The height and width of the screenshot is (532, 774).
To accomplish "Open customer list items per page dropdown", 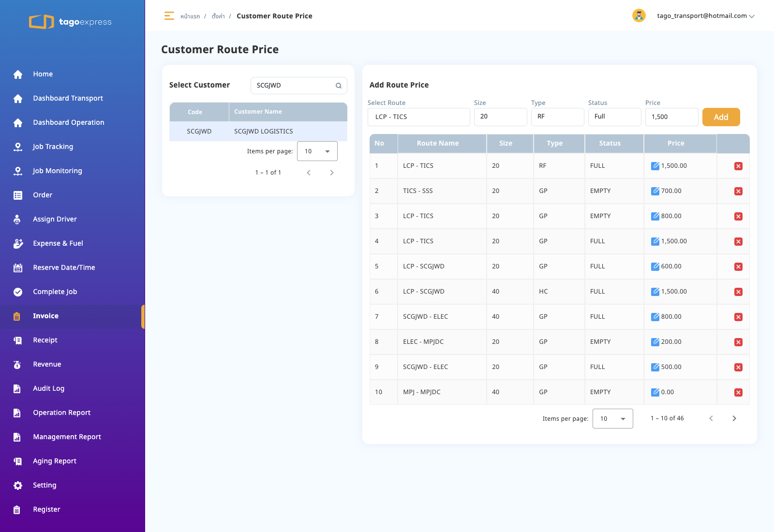I will click(x=317, y=151).
